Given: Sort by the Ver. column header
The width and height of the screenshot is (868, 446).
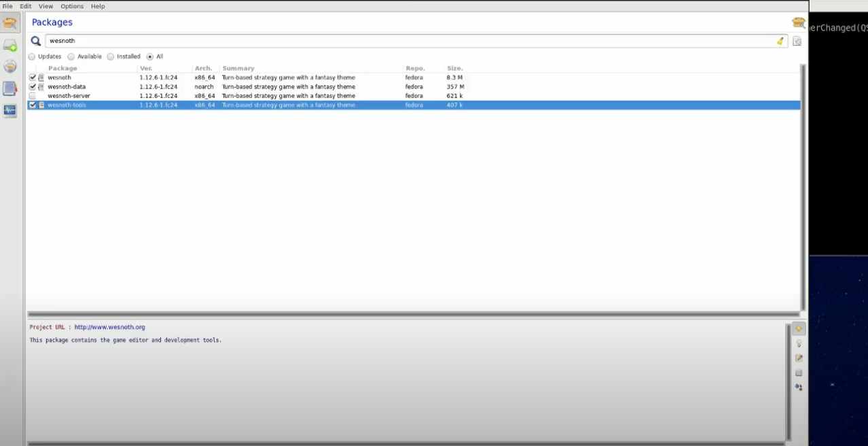Looking at the screenshot, I should tap(146, 69).
